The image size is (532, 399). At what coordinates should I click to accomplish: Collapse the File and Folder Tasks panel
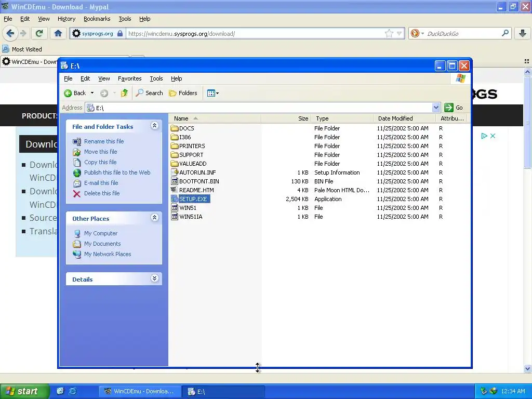coord(154,126)
